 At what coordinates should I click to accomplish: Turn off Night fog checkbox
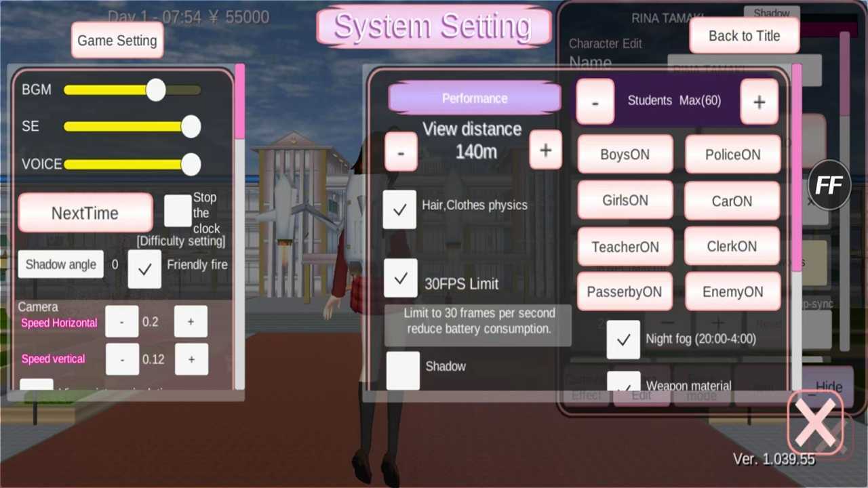coord(623,340)
